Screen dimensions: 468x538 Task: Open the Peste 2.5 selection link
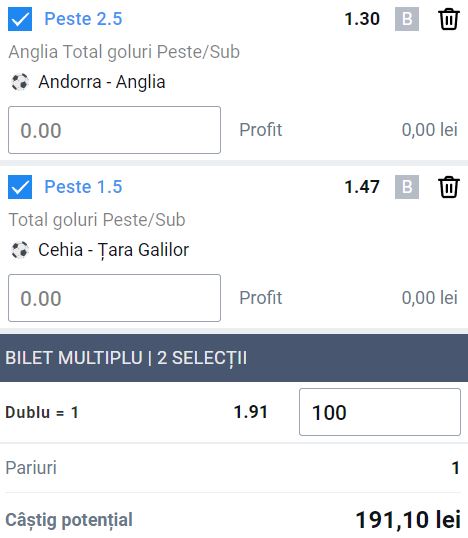coord(83,19)
